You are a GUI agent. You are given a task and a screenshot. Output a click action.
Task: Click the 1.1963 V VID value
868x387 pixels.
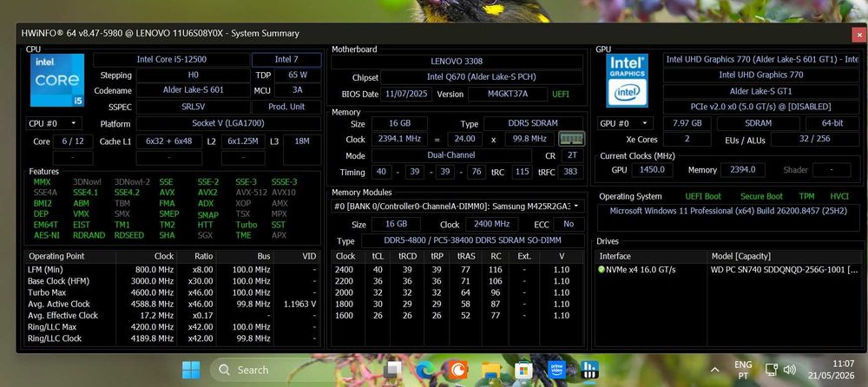point(299,304)
